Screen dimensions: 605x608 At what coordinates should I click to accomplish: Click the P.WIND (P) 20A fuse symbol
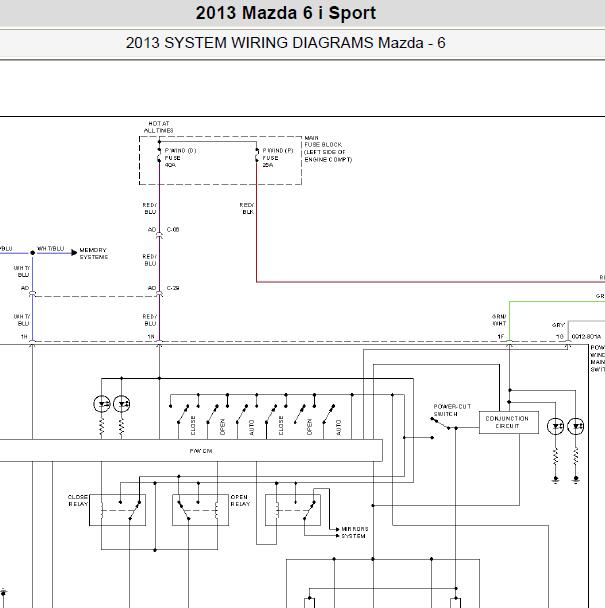[257, 156]
